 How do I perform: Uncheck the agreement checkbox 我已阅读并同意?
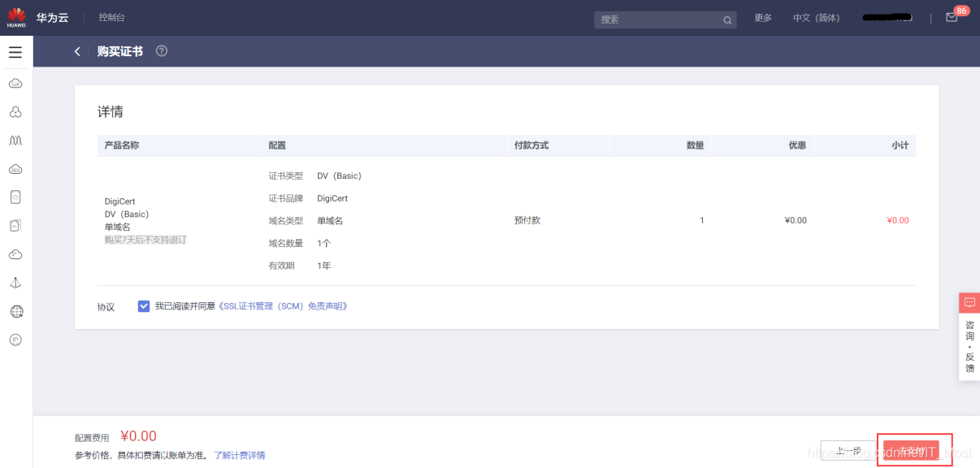tap(144, 306)
